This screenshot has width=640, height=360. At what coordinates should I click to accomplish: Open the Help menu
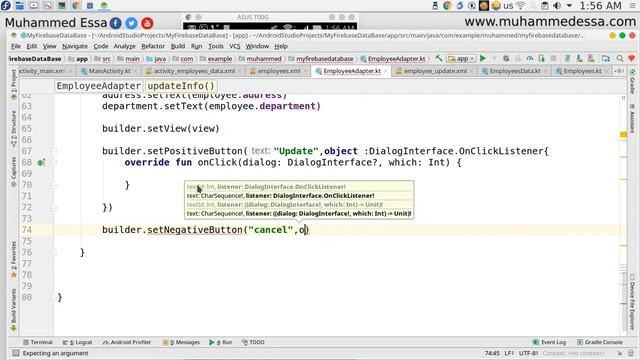281,46
